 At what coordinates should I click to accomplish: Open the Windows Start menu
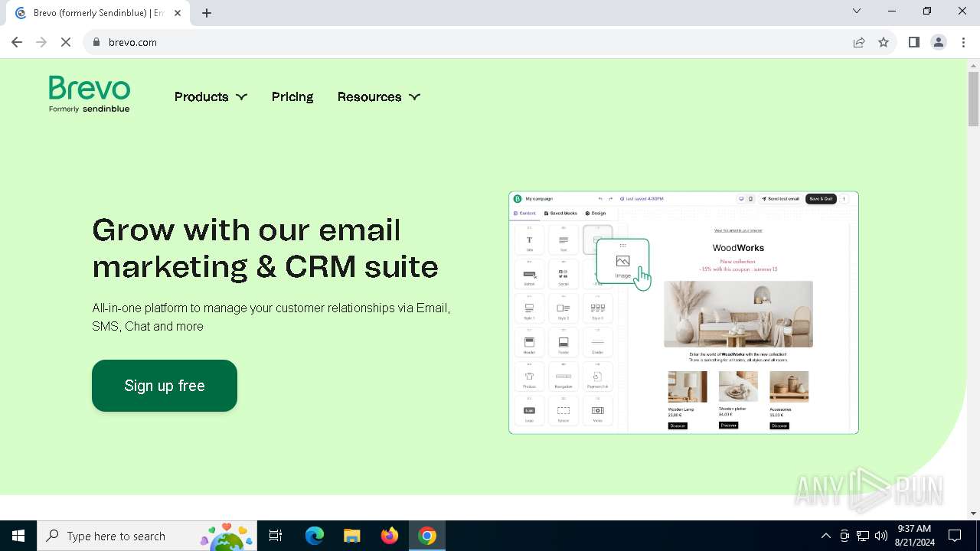click(18, 536)
